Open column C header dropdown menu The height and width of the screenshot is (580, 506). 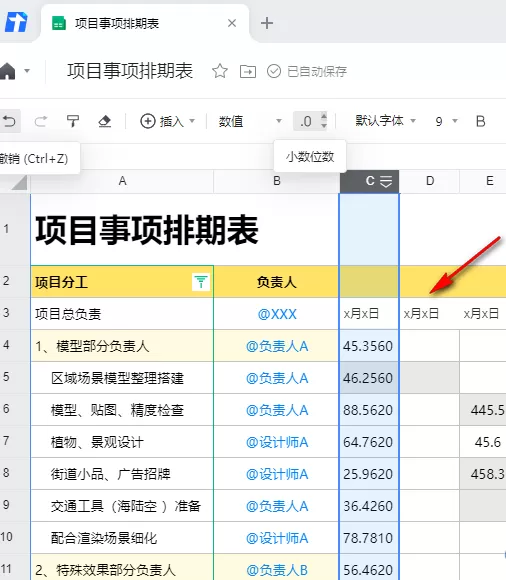tap(386, 181)
